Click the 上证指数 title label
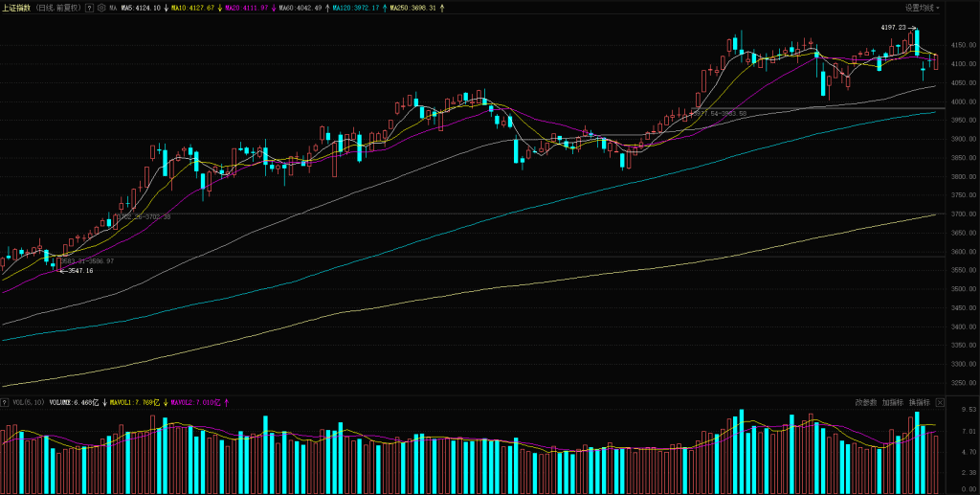The image size is (980, 495). pos(16,8)
